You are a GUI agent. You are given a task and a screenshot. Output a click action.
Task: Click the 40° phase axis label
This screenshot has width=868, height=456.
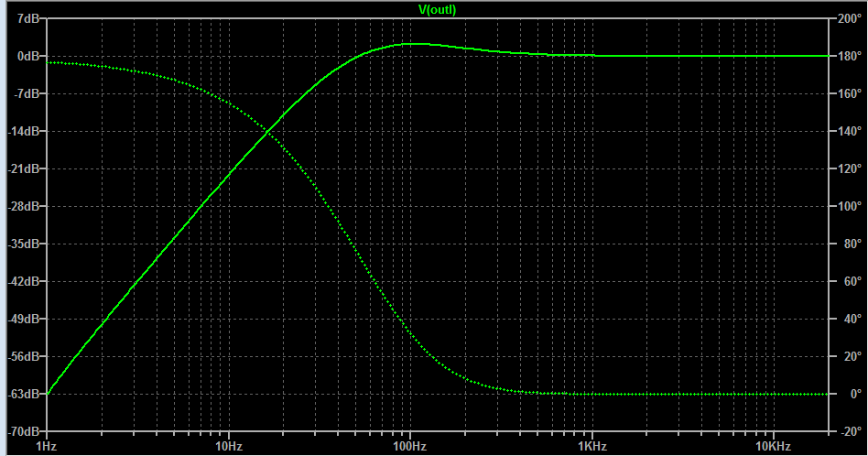852,320
